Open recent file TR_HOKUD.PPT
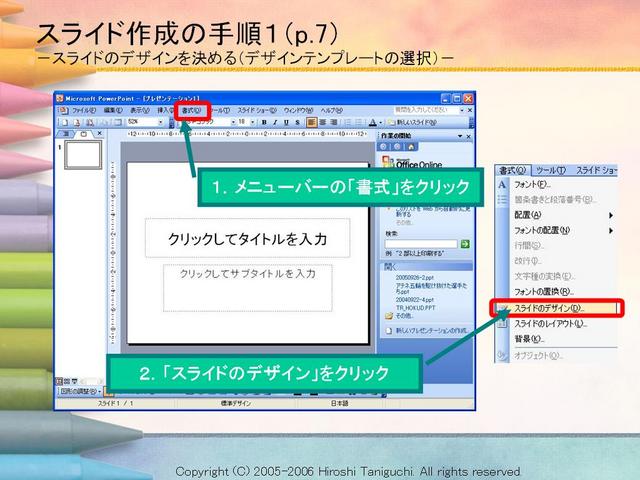This screenshot has height=480, width=640. point(416,308)
